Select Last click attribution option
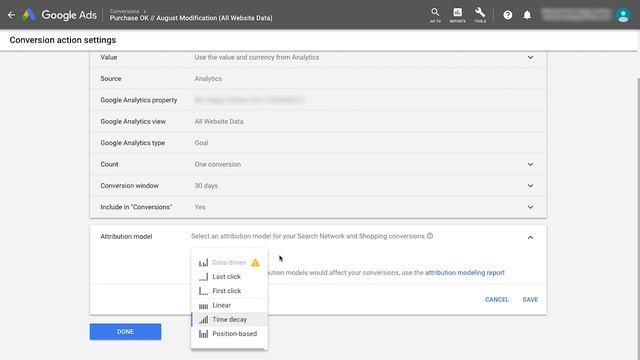This screenshot has height=360, width=640. point(229,277)
